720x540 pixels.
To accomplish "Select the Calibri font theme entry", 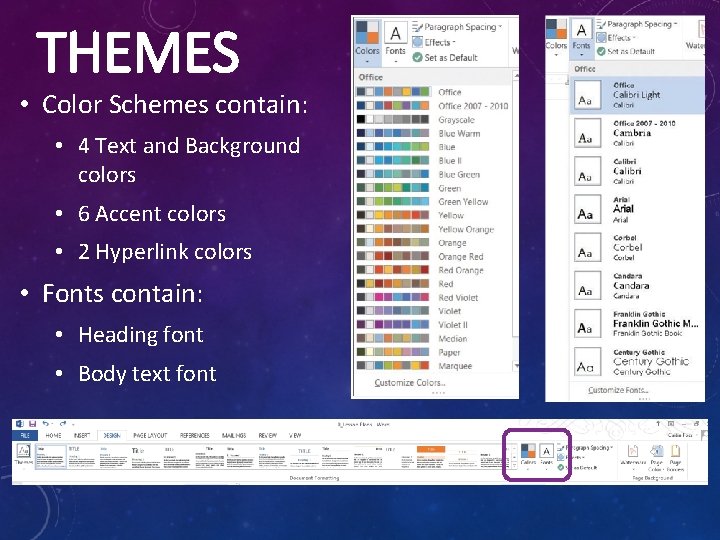I will pos(637,171).
